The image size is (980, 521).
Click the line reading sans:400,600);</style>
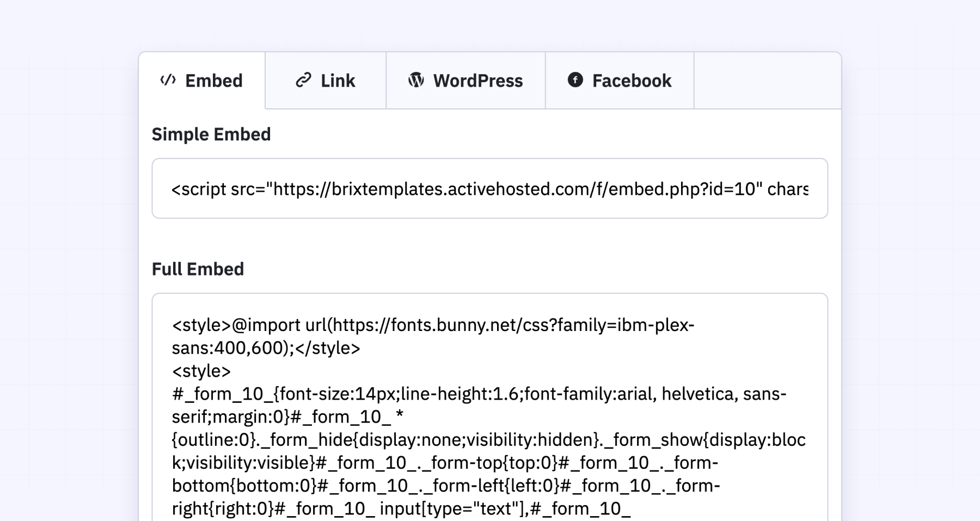click(x=266, y=348)
